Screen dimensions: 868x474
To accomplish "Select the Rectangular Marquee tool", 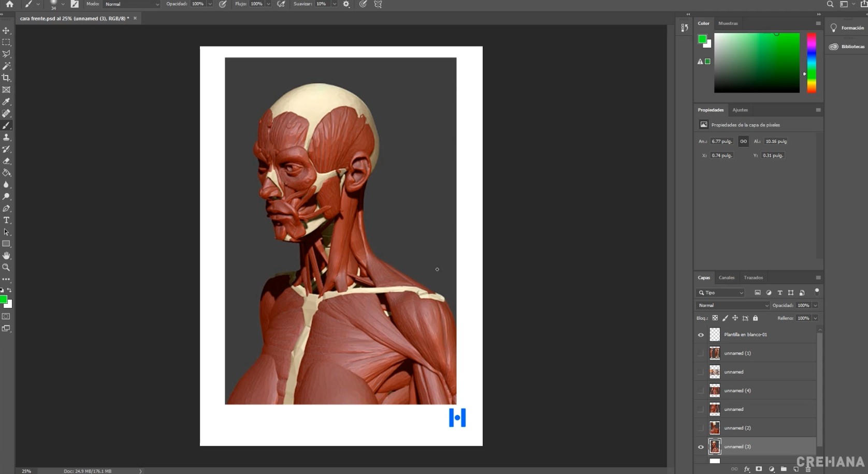I will [x=6, y=42].
